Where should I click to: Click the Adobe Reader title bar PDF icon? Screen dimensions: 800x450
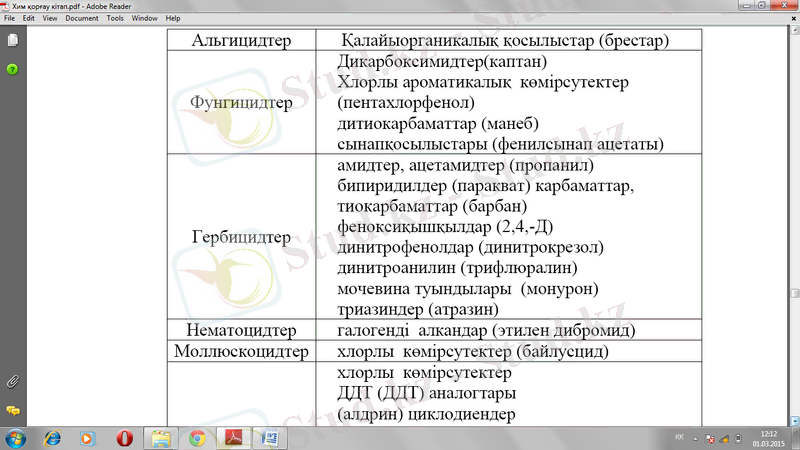[5, 6]
